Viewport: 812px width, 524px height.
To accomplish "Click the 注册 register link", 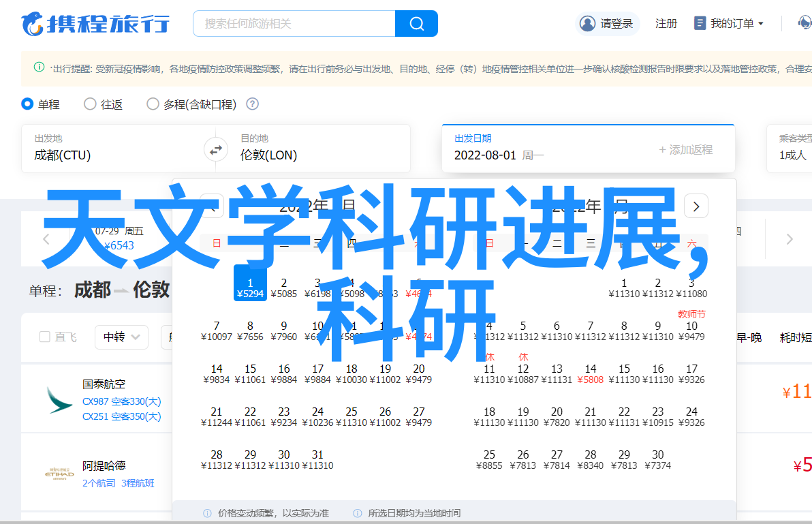I will click(666, 23).
